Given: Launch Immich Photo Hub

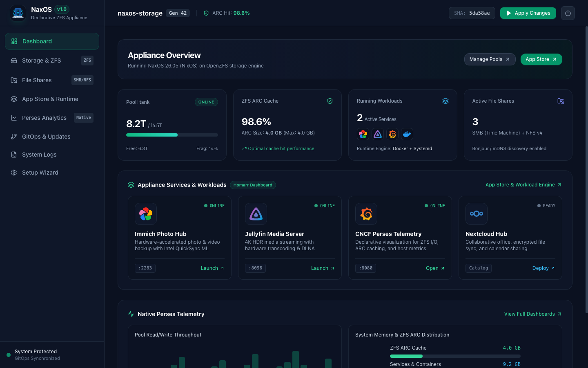Looking at the screenshot, I should (x=212, y=268).
